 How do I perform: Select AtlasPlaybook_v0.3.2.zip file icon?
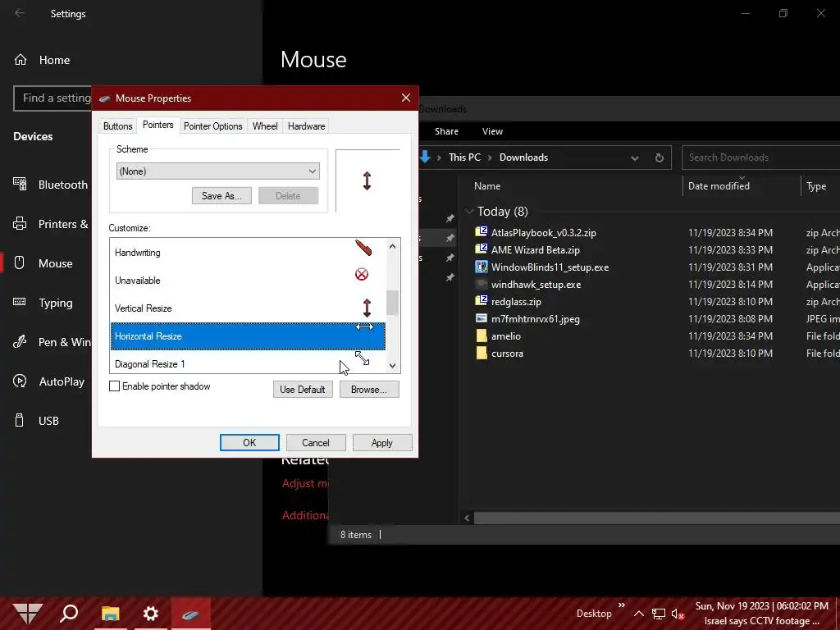(x=482, y=232)
